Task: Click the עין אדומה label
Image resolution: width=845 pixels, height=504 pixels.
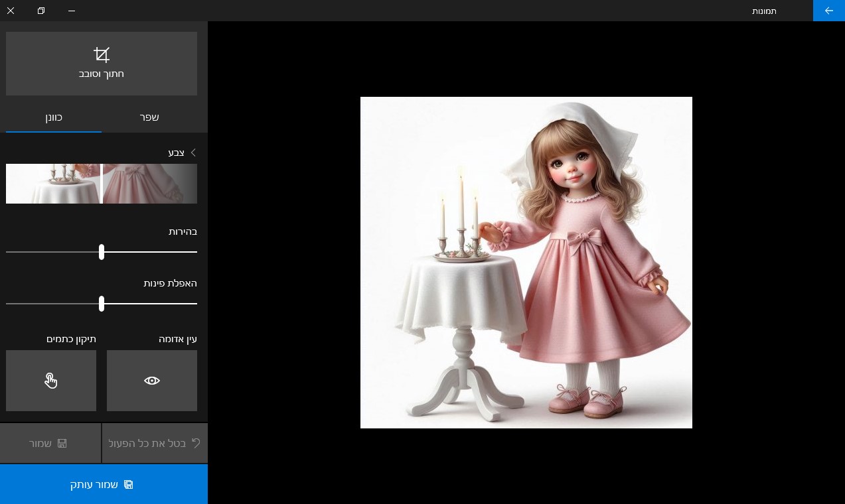Action: pos(178,339)
